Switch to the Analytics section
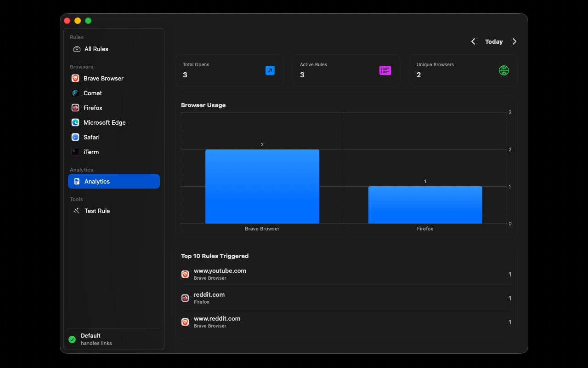Screen dimensions: 588x368 [x=97, y=181]
